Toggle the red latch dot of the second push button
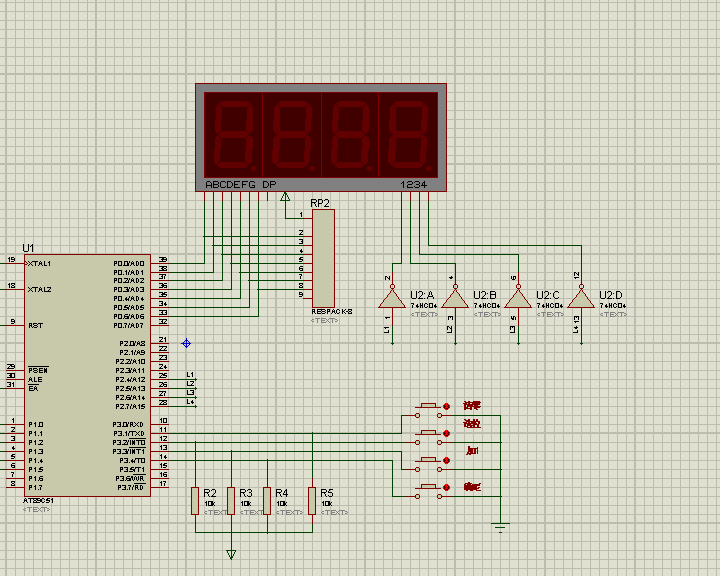This screenshot has height=576, width=720. click(x=446, y=434)
